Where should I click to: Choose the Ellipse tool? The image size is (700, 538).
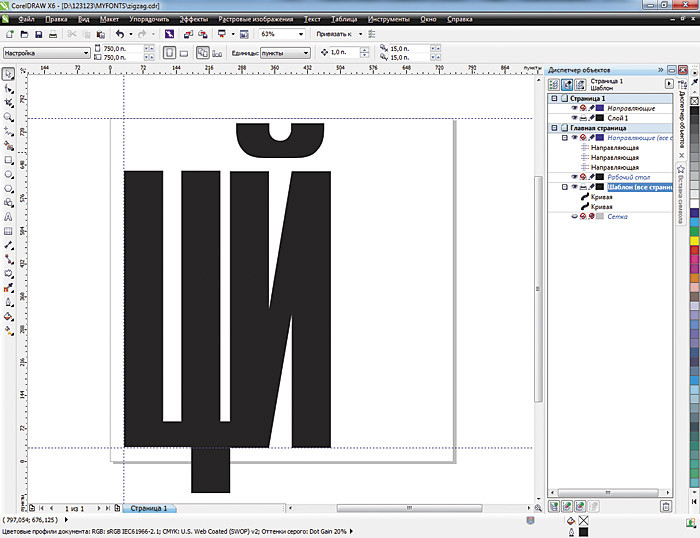pyautogui.click(x=9, y=174)
